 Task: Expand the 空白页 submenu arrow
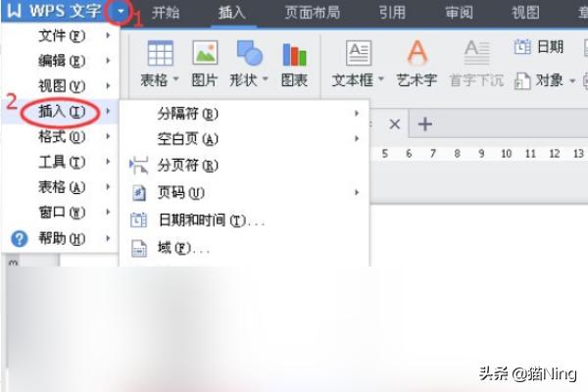[357, 138]
